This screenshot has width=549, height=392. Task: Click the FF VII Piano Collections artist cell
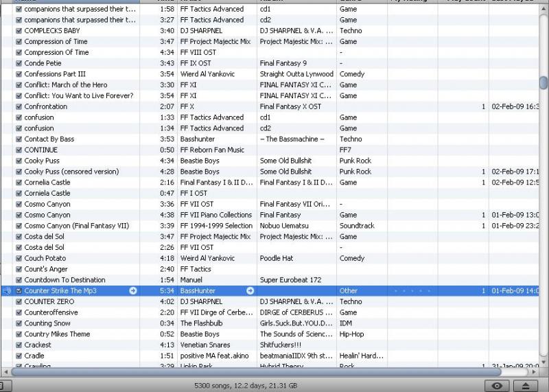click(x=216, y=215)
